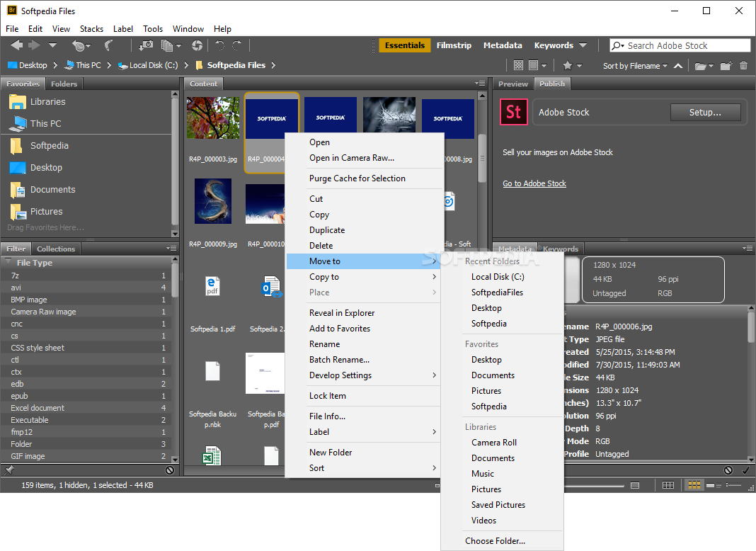The width and height of the screenshot is (756, 551).
Task: Toggle the GIF image filter
Action: coord(86,456)
